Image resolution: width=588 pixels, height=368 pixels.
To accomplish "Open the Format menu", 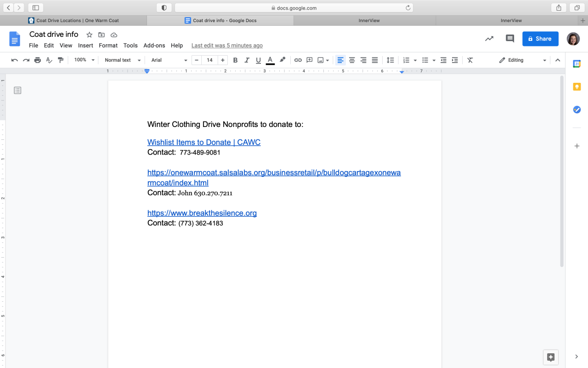I will pos(108,46).
